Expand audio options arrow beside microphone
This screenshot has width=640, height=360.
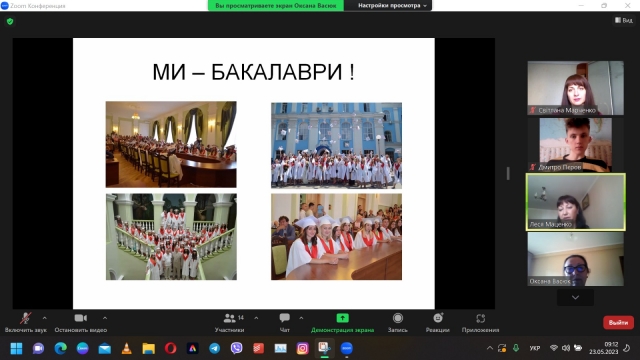point(44,318)
